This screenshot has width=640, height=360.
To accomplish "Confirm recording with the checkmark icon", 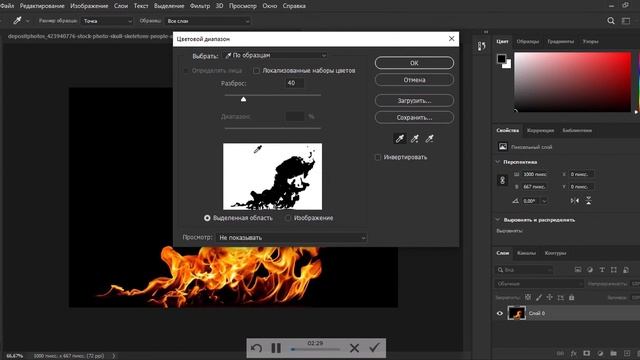I will (374, 348).
